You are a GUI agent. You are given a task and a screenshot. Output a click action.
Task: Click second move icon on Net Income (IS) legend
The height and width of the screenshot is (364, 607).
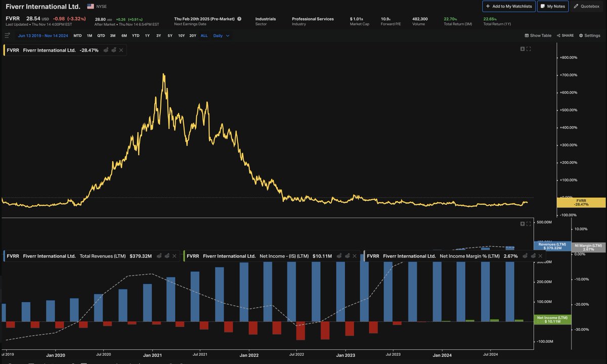tap(347, 256)
